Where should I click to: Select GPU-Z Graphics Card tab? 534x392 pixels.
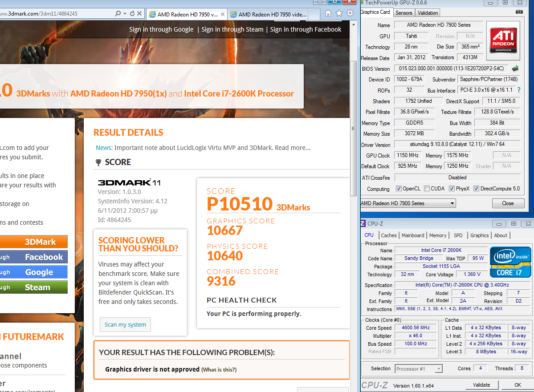[375, 12]
